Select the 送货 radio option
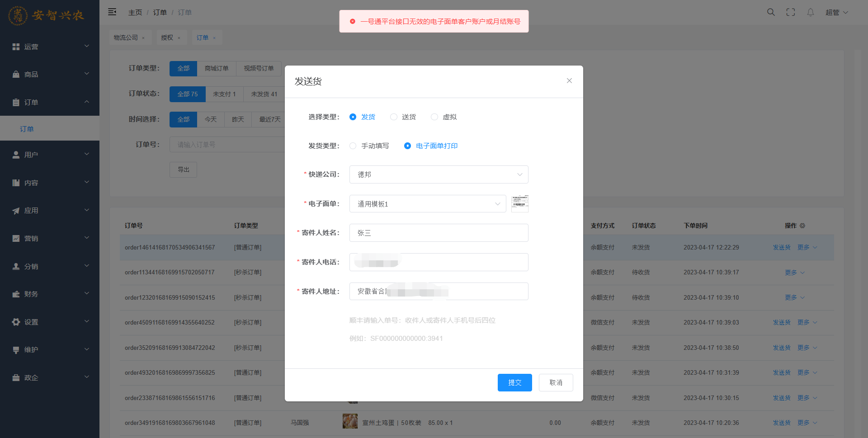Image resolution: width=868 pixels, height=438 pixels. tap(394, 117)
